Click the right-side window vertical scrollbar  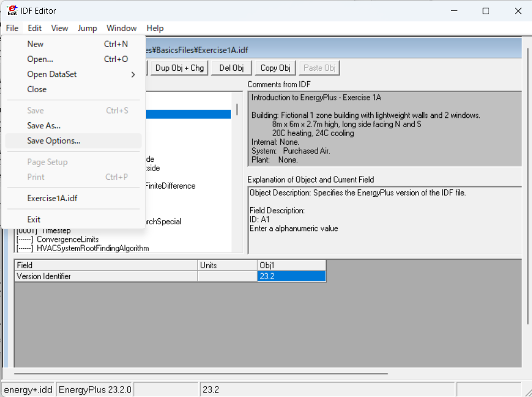(x=528, y=186)
